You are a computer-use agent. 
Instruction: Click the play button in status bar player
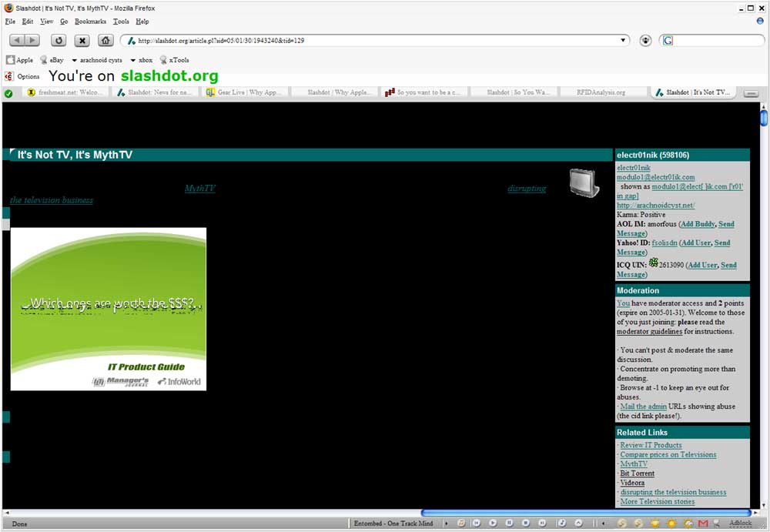pos(493,524)
